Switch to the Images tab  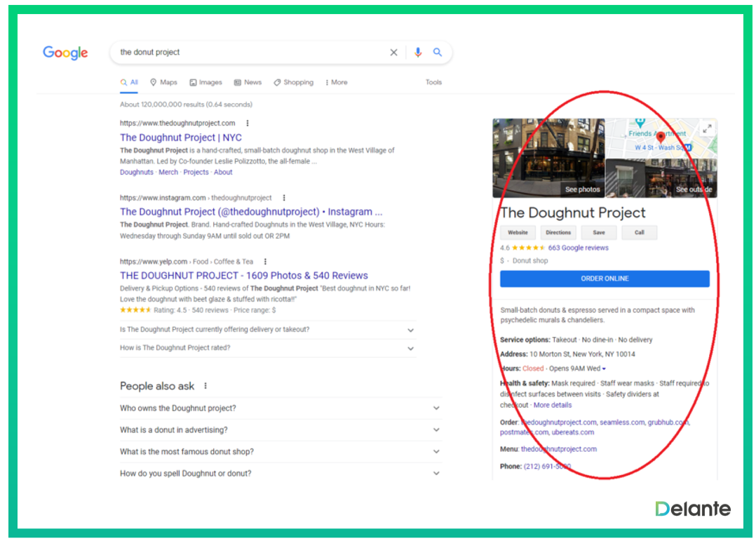click(205, 82)
